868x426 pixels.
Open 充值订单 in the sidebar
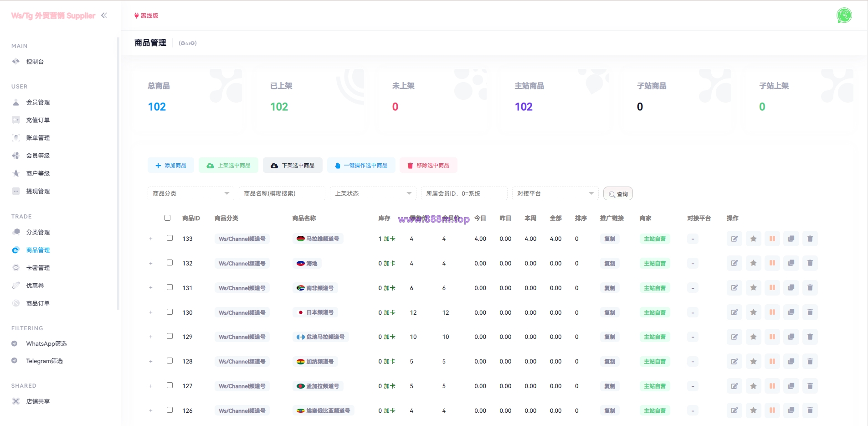(x=38, y=120)
